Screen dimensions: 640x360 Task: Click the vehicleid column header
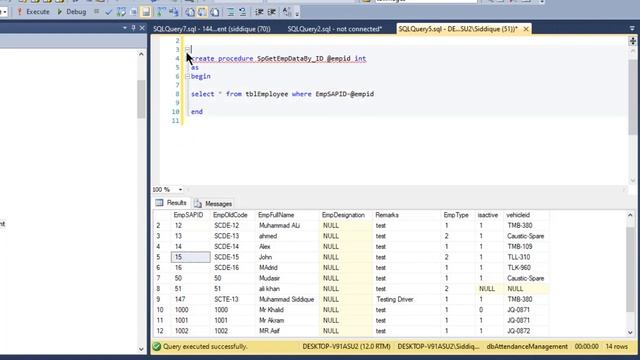(526, 215)
